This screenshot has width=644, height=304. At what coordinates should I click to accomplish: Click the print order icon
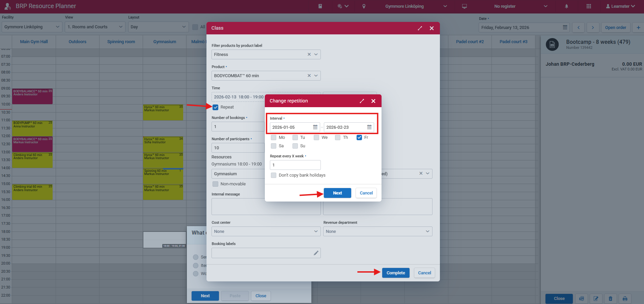(x=625, y=299)
